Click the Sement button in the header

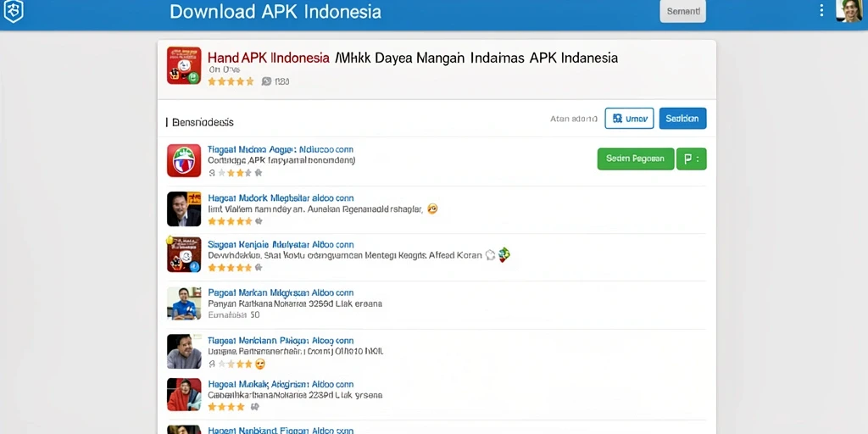pyautogui.click(x=682, y=11)
